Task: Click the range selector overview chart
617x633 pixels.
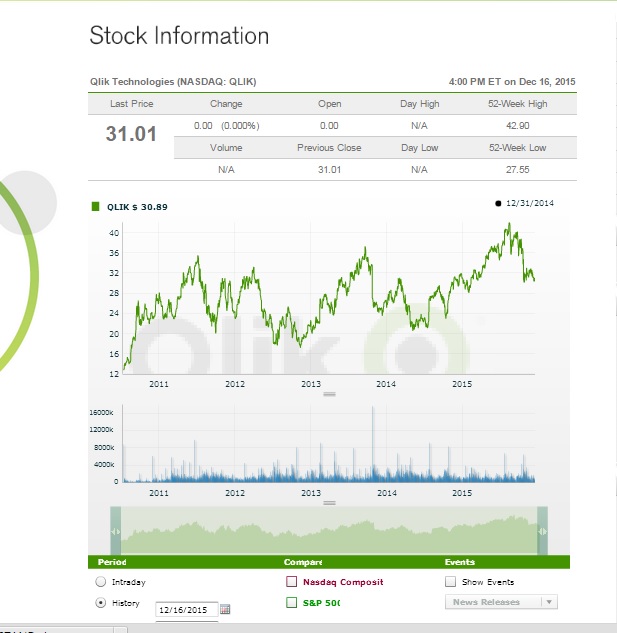Action: [329, 531]
